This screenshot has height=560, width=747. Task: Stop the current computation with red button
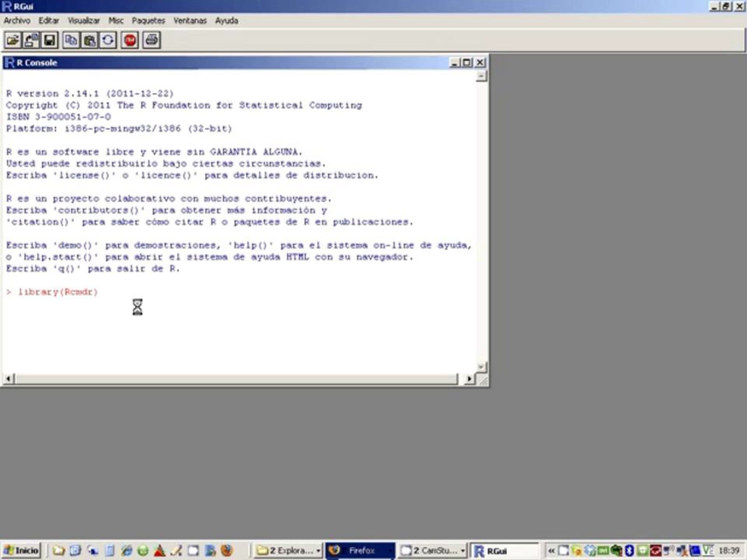coord(130,40)
